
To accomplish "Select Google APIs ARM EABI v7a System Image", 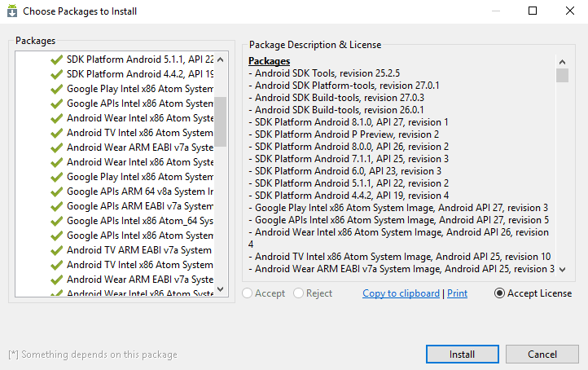I will [x=140, y=206].
